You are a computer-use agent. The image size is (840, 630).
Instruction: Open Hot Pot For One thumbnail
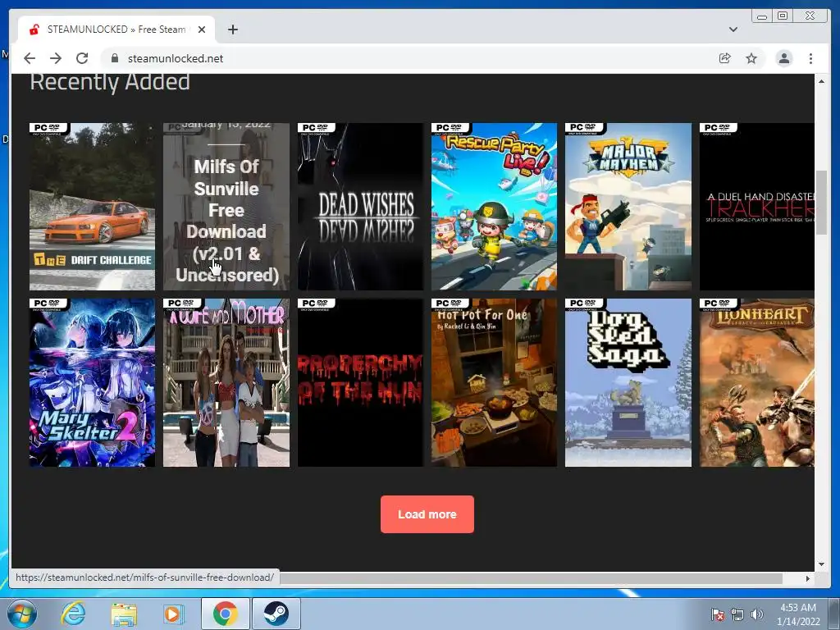(x=494, y=382)
